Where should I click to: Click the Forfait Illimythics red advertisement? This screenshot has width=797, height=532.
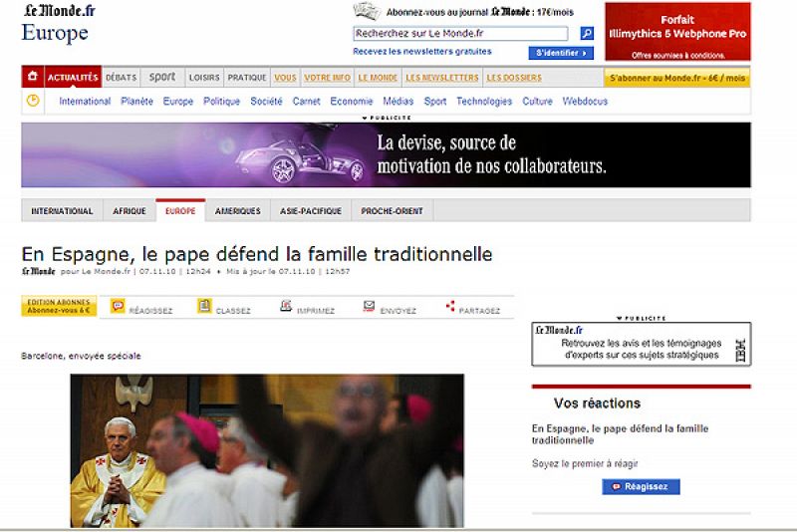click(x=677, y=32)
